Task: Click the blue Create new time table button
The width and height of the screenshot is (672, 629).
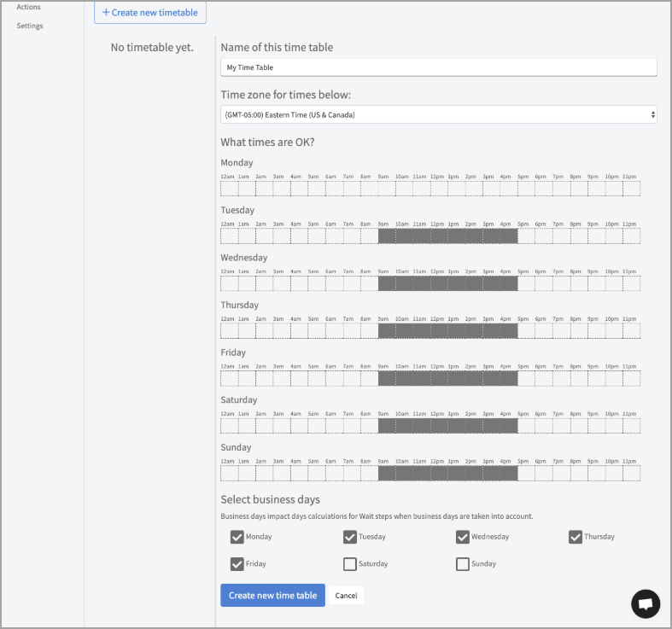Action: pyautogui.click(x=272, y=595)
